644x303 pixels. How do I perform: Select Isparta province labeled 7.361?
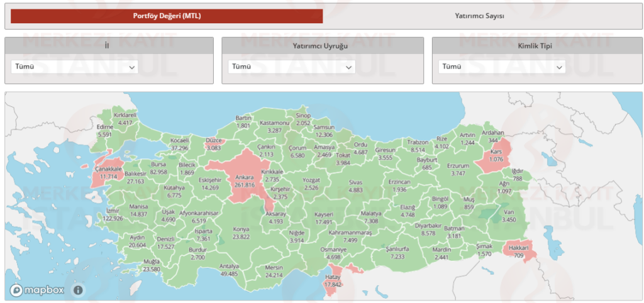click(203, 234)
